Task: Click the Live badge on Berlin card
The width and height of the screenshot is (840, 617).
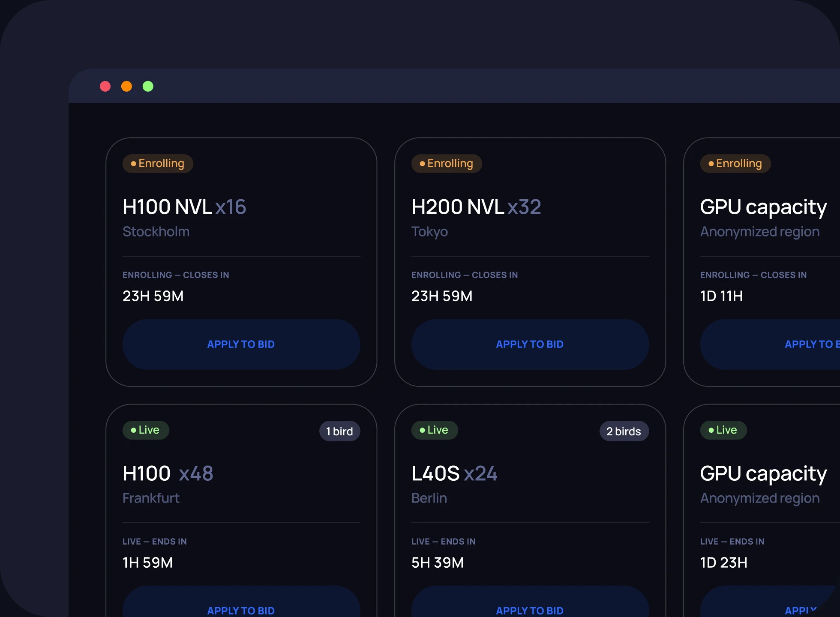Action: pos(435,430)
